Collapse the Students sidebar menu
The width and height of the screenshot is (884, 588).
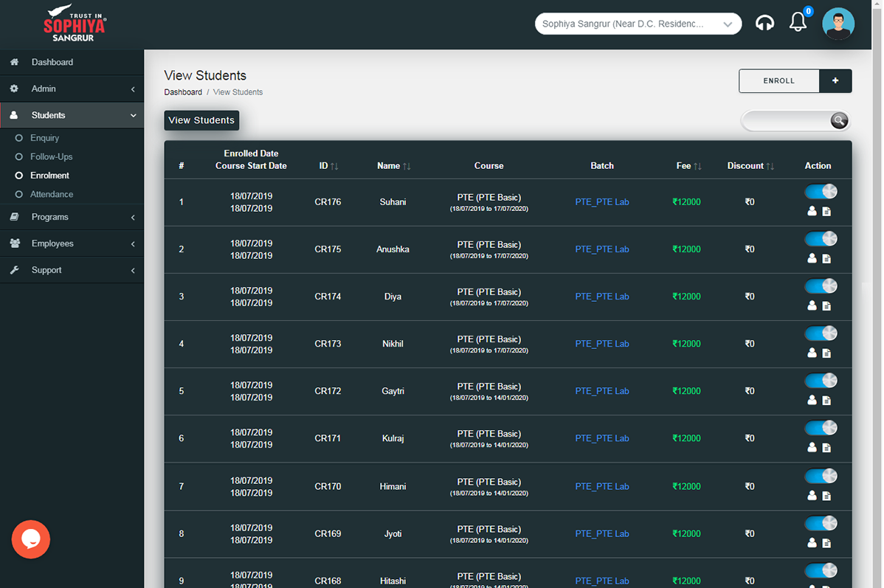72,115
